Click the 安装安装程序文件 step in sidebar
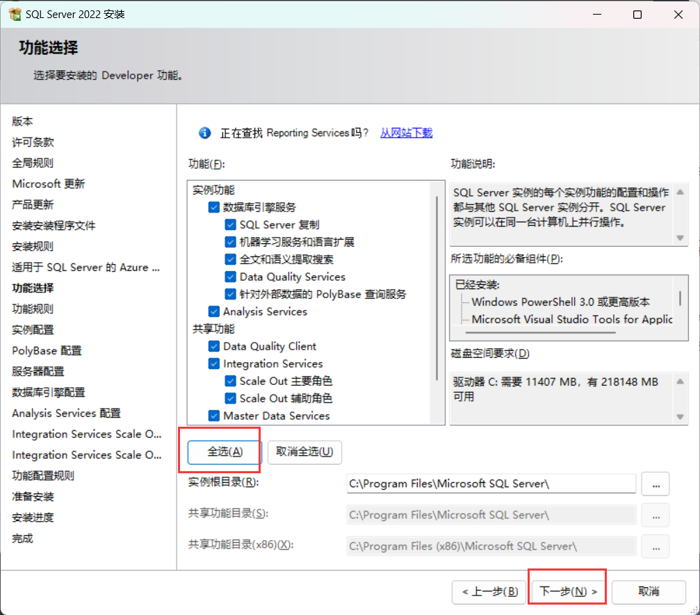Screen dimensions: 700x615 (54, 226)
